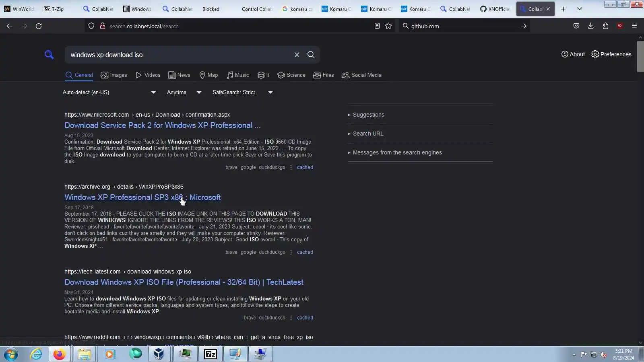Screen dimensions: 644x362
Task: Expand the Suggestions section
Action: pyautogui.click(x=366, y=115)
